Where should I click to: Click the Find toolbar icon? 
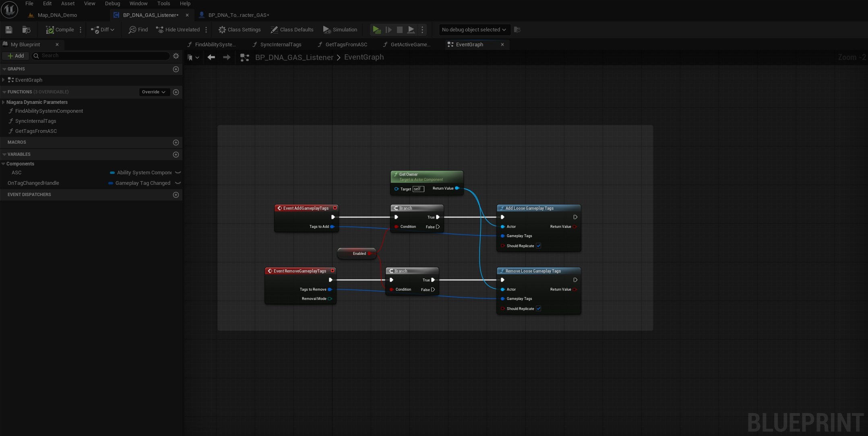point(138,29)
